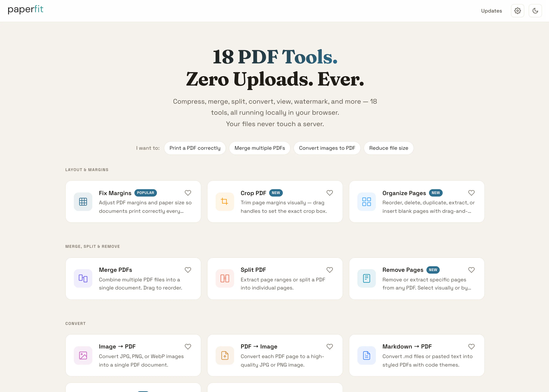Click the PDF → Image file icon

tap(225, 355)
